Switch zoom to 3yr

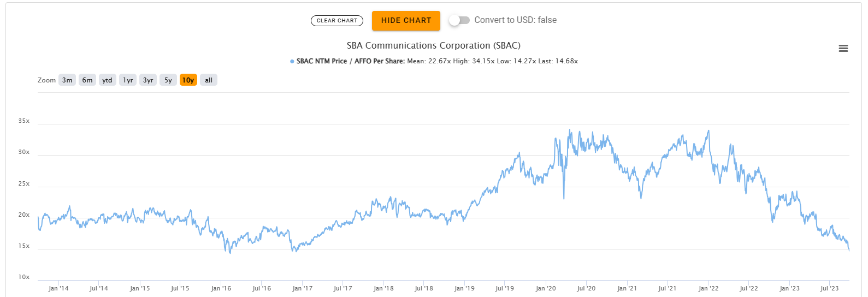coord(148,80)
